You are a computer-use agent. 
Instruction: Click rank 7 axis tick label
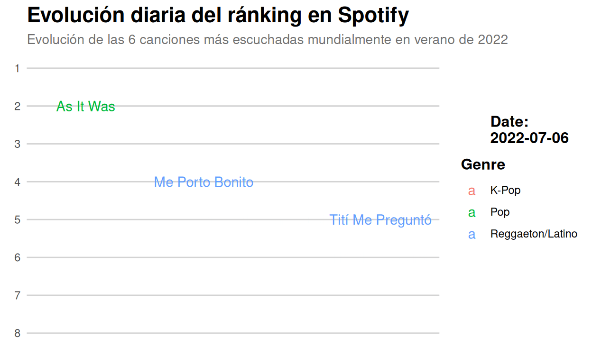(x=18, y=296)
